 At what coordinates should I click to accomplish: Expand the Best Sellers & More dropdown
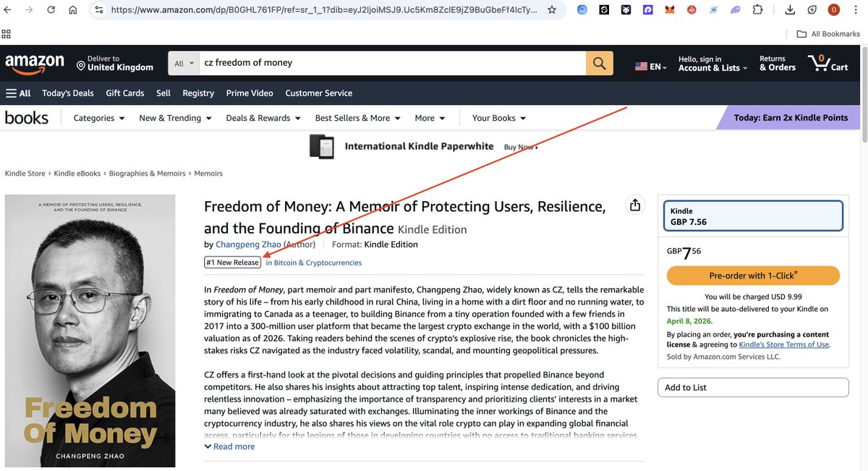359,118
